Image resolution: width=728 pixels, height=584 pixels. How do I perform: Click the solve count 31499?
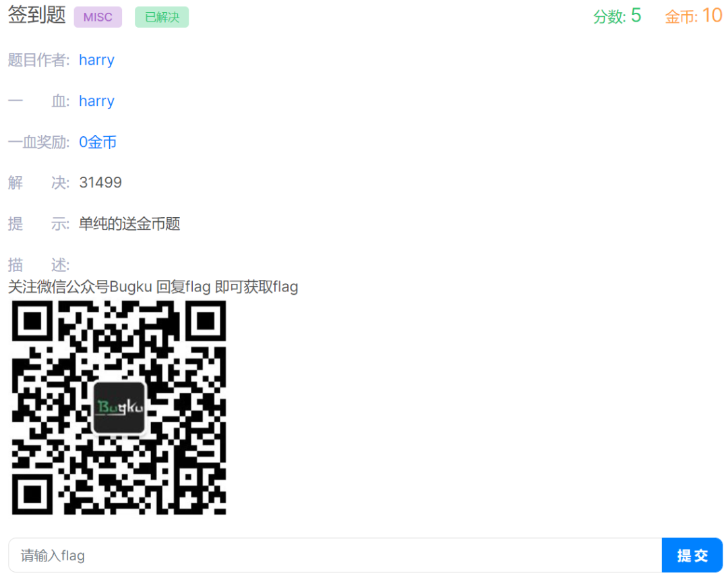pyautogui.click(x=100, y=183)
